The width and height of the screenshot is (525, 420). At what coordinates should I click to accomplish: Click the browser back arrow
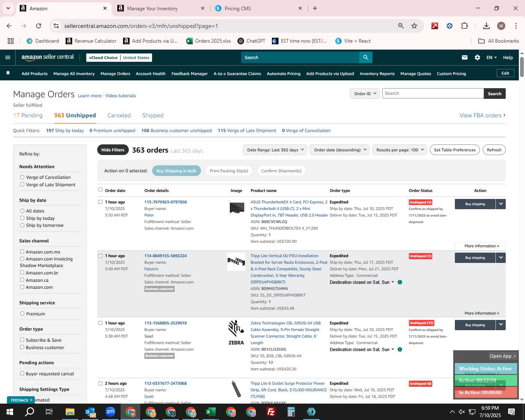point(9,26)
